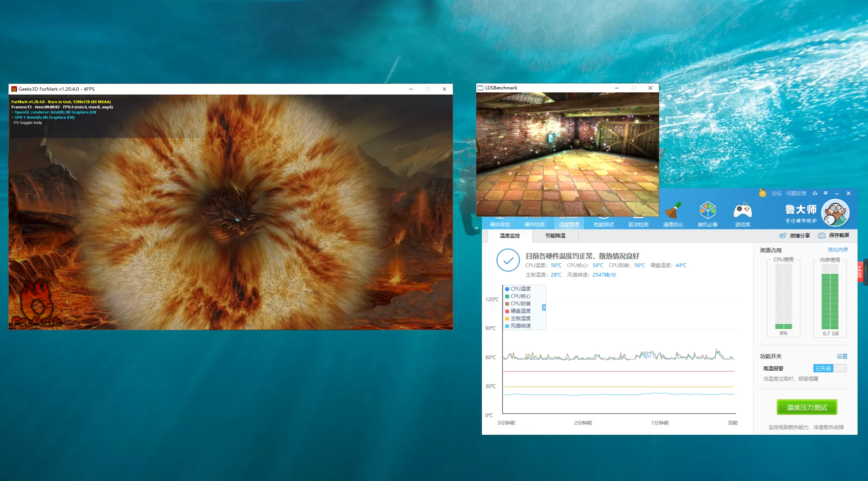Viewport: 868px width, 481px height.
Task: Switch to the 节能降温 tab
Action: 555,236
